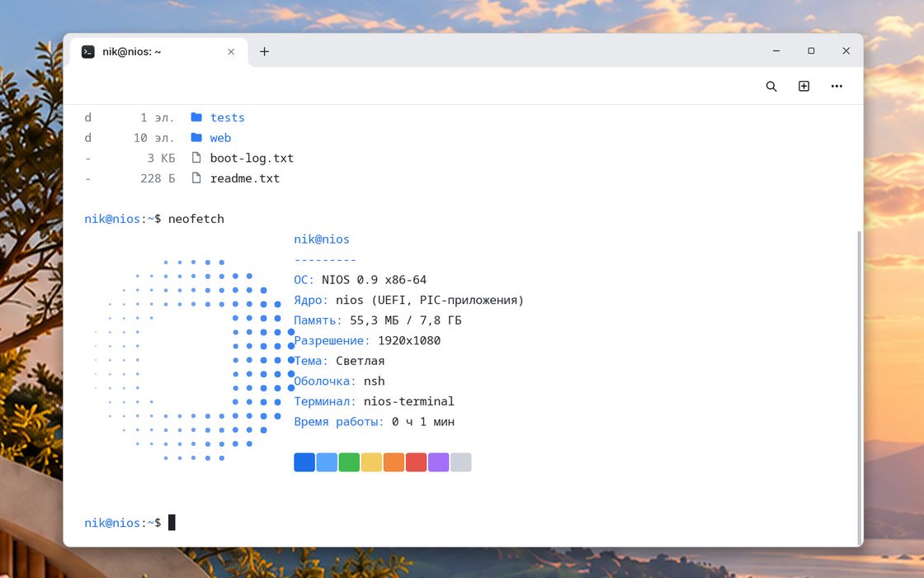Viewport: 924px width, 578px height.
Task: Click the 55,3 МБ / 7,8 ГБ memory value
Action: (x=405, y=320)
